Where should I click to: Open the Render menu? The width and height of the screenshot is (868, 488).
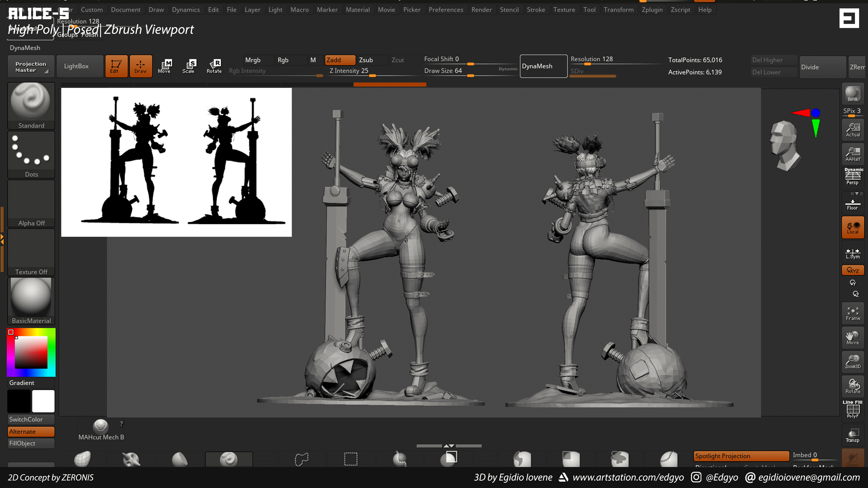coord(481,9)
